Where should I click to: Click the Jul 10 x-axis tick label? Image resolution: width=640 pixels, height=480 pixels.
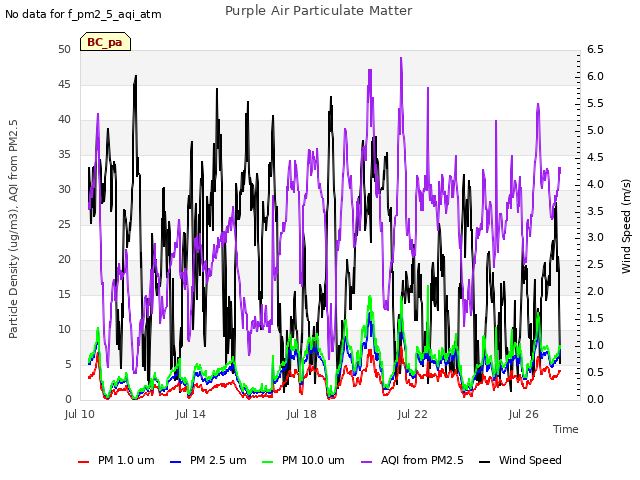(x=80, y=414)
